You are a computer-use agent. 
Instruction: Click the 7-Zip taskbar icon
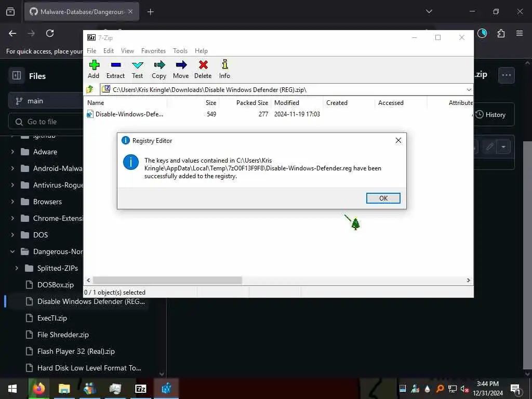point(140,389)
